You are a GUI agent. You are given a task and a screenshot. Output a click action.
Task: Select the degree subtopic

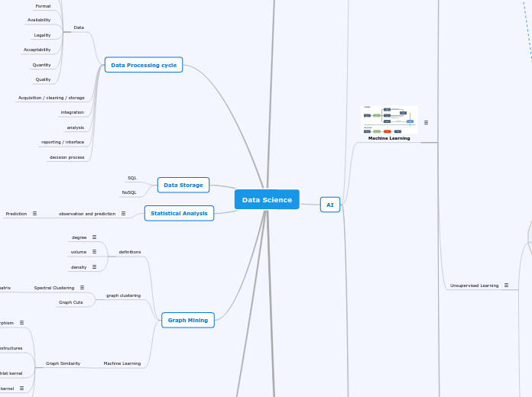(x=79, y=237)
